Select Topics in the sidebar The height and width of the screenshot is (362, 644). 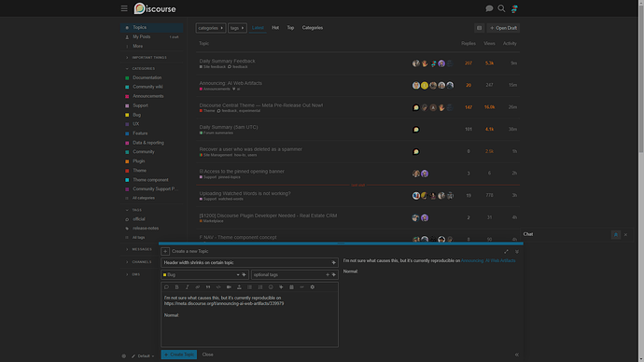pyautogui.click(x=152, y=27)
